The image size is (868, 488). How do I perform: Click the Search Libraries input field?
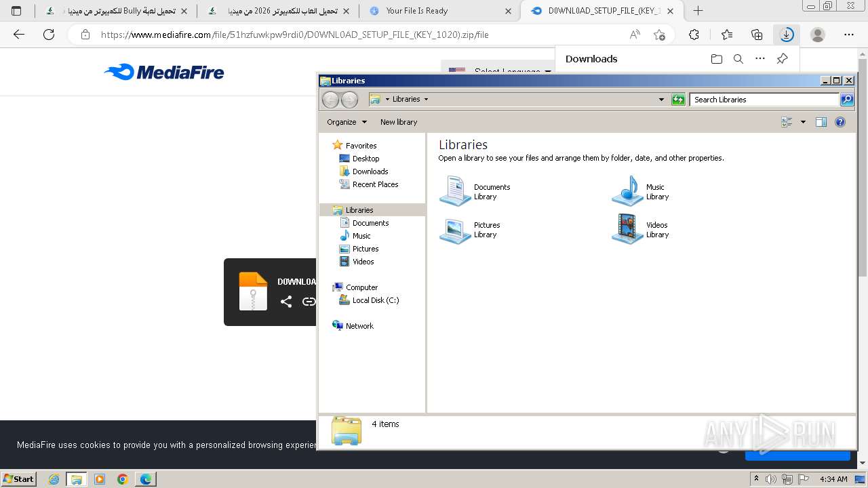click(764, 100)
